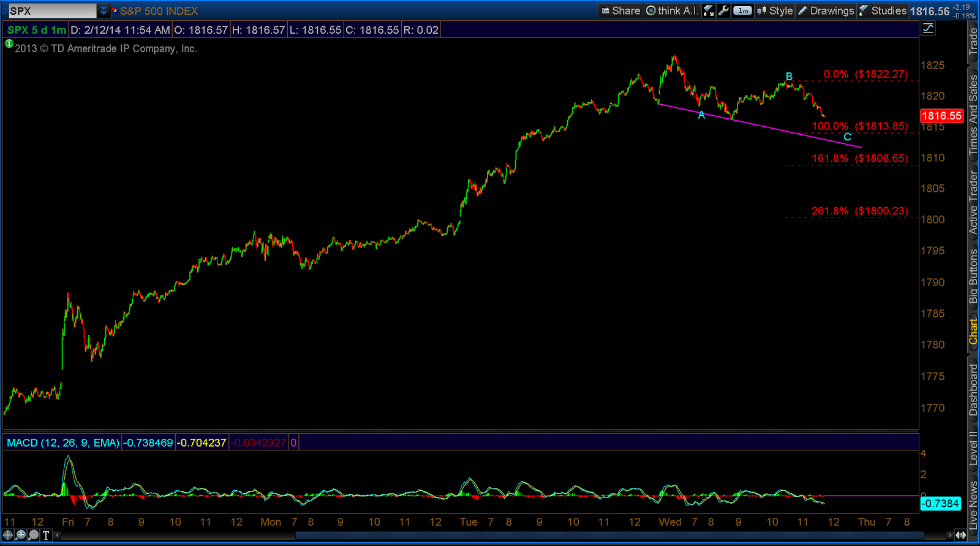Switch to the Times And Sales tab
This screenshot has height=546, width=980.
pyautogui.click(x=973, y=115)
